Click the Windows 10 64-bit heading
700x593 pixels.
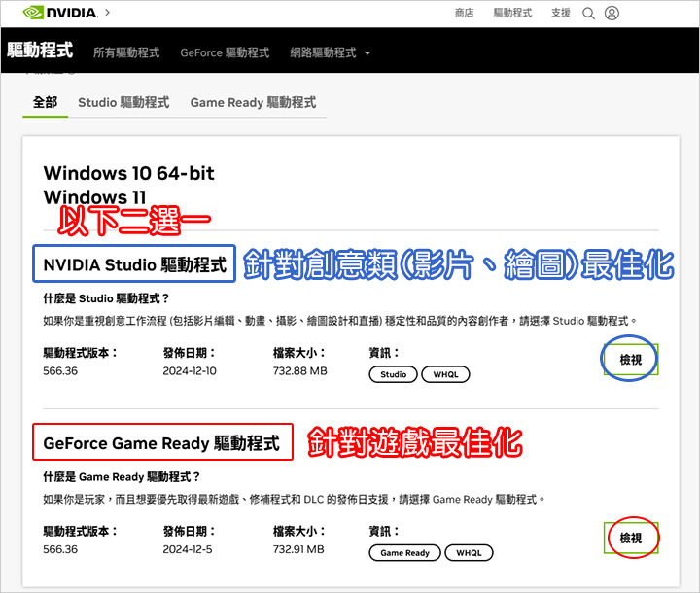128,173
